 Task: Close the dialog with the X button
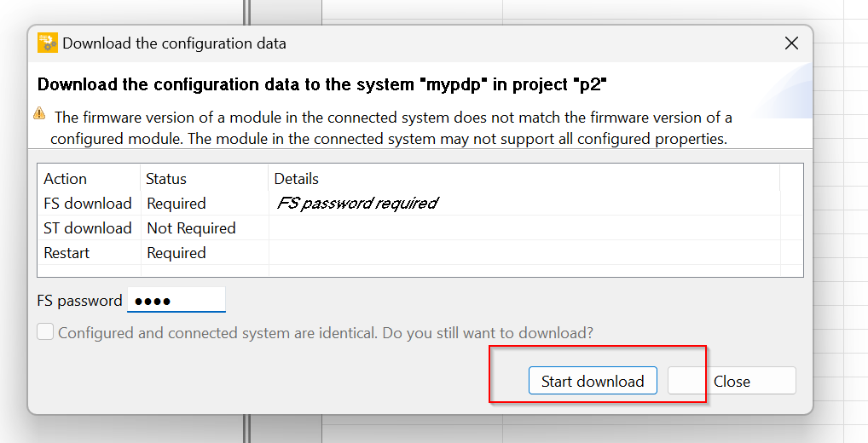791,43
